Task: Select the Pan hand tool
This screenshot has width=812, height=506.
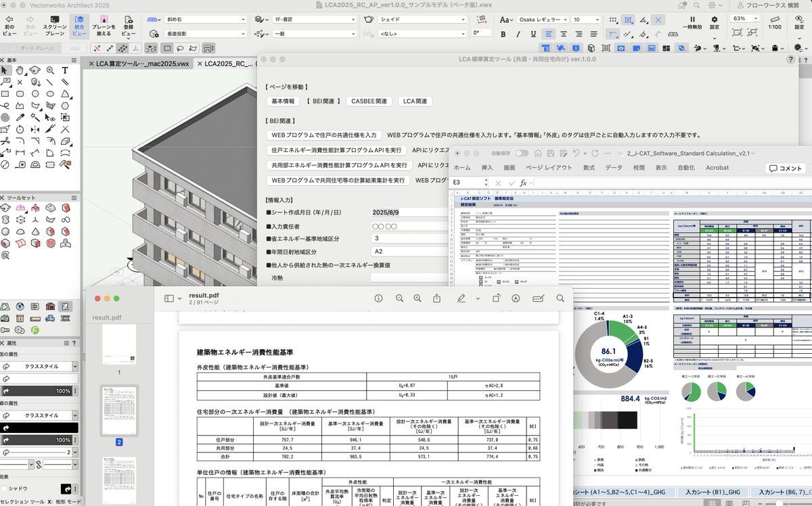Action: click(x=20, y=70)
